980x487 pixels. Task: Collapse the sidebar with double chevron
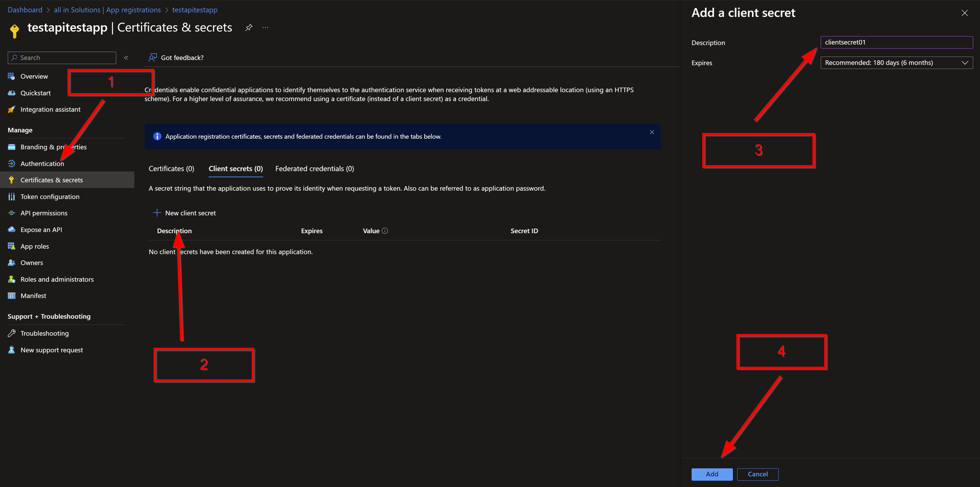[x=126, y=57]
